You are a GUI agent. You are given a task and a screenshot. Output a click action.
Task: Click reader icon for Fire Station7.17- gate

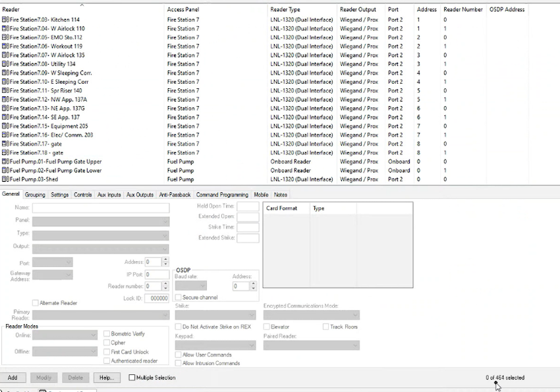point(5,144)
